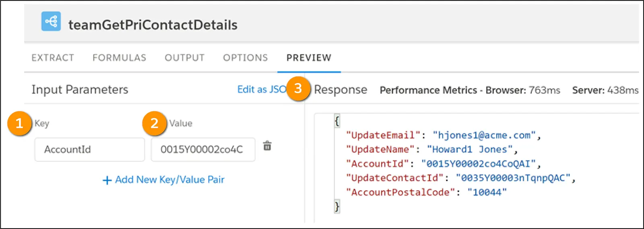Click the Edit as JSON link
Screen dimensions: 644x229
pos(262,89)
